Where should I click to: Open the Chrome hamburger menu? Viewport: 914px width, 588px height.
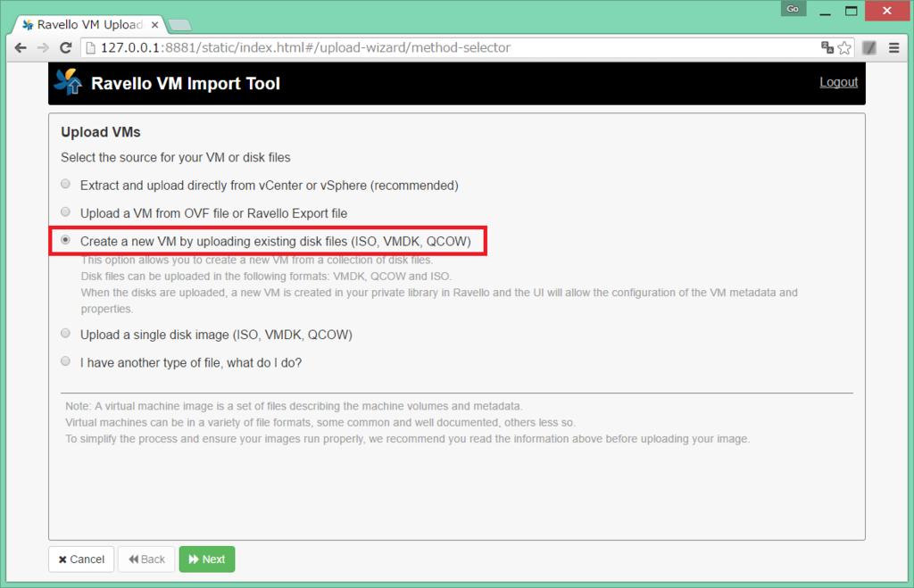pos(893,48)
